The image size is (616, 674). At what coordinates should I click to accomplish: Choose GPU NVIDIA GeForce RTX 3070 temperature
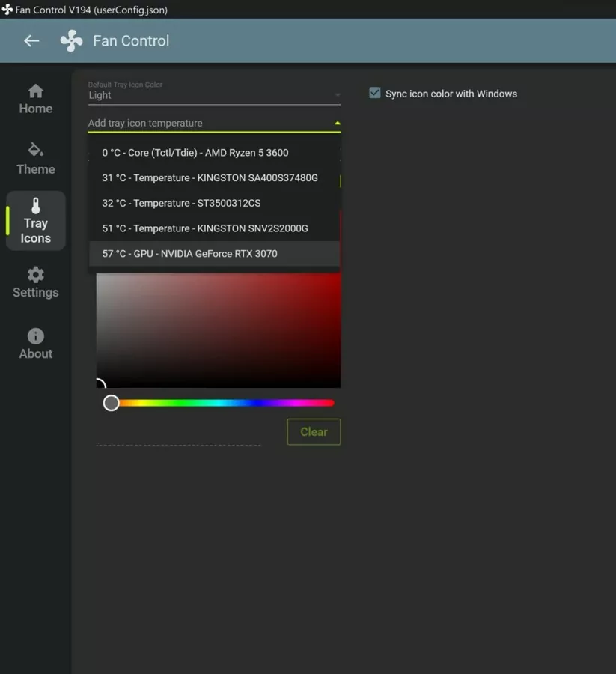[x=189, y=254]
